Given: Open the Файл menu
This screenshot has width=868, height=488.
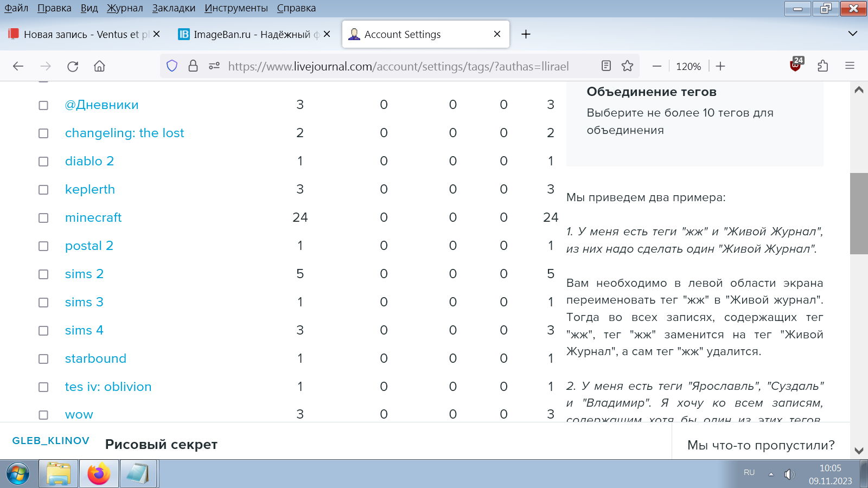Looking at the screenshot, I should click(16, 8).
